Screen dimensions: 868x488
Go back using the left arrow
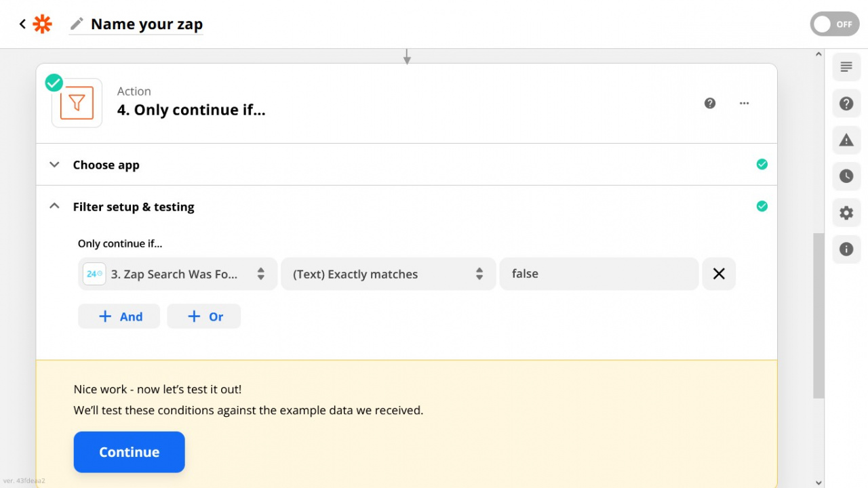pos(22,24)
